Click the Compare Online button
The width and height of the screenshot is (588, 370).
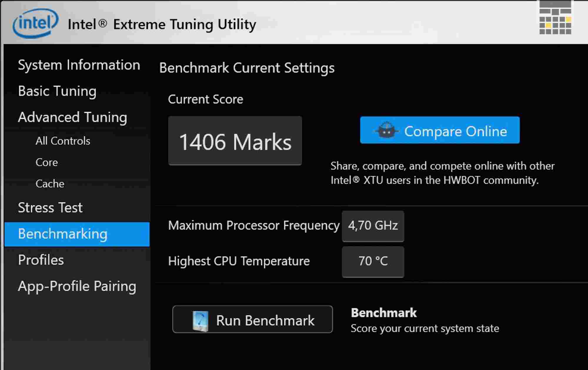(x=440, y=130)
